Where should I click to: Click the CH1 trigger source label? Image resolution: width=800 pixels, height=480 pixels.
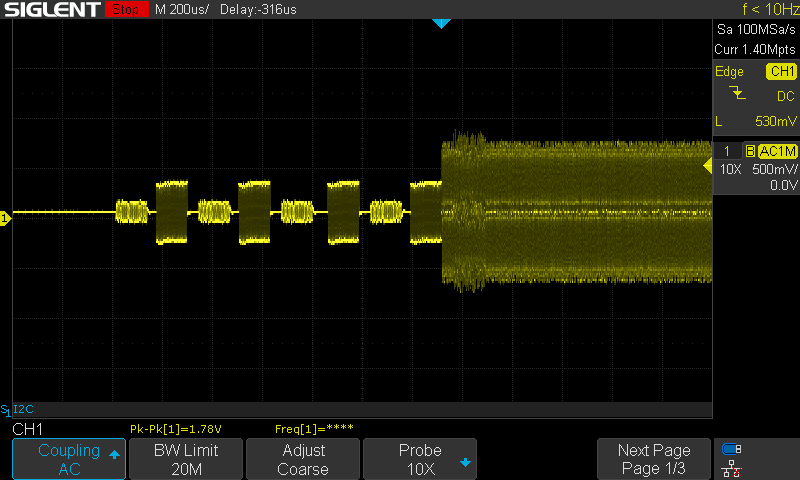coord(782,71)
